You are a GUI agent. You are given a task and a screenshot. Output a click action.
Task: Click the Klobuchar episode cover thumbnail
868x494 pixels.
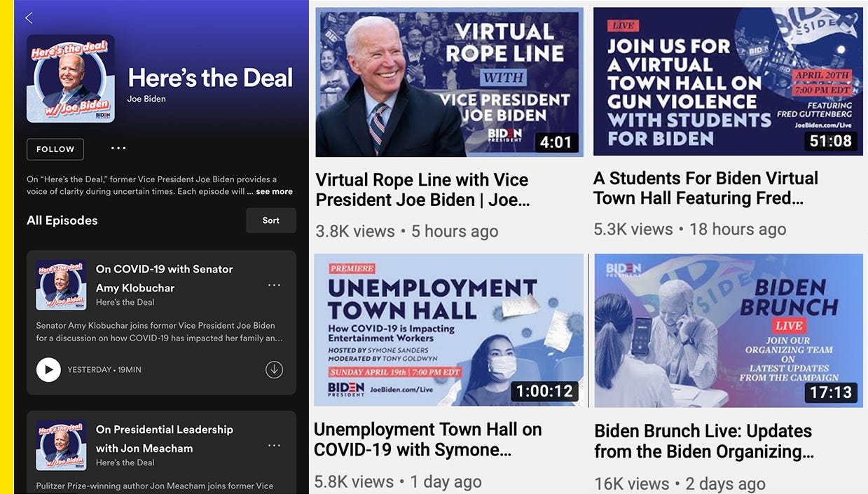pos(61,284)
